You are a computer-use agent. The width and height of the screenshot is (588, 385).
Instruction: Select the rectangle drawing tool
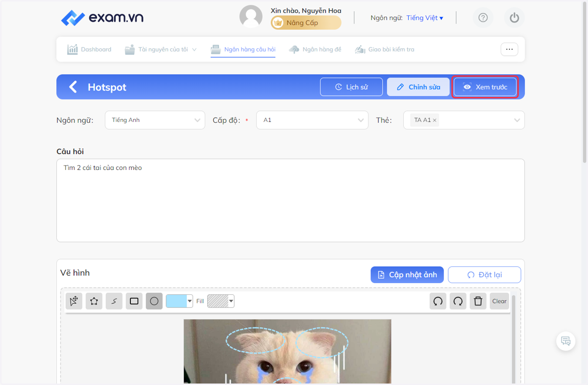tap(134, 301)
